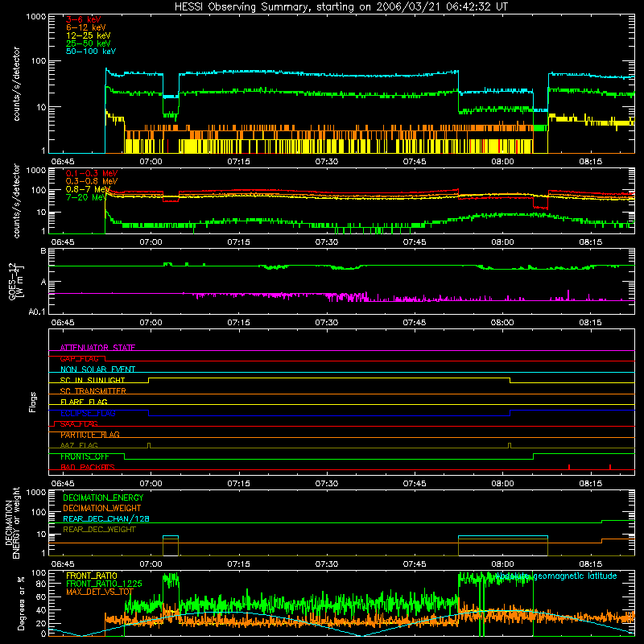Image resolution: width=644 pixels, height=644 pixels.
Task: Click the 'DECIMATION ENERGY or weight' axis title
Action: click(x=12, y=522)
